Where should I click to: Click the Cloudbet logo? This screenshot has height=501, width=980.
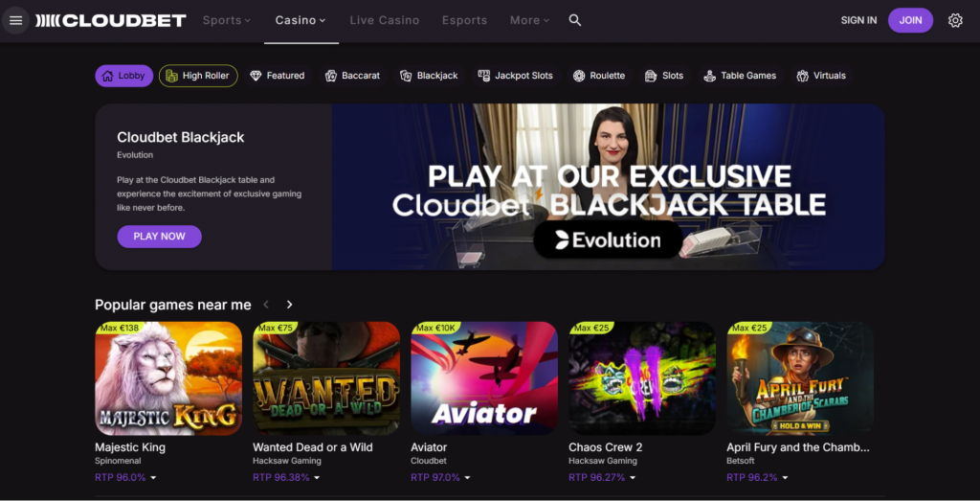pyautogui.click(x=111, y=21)
